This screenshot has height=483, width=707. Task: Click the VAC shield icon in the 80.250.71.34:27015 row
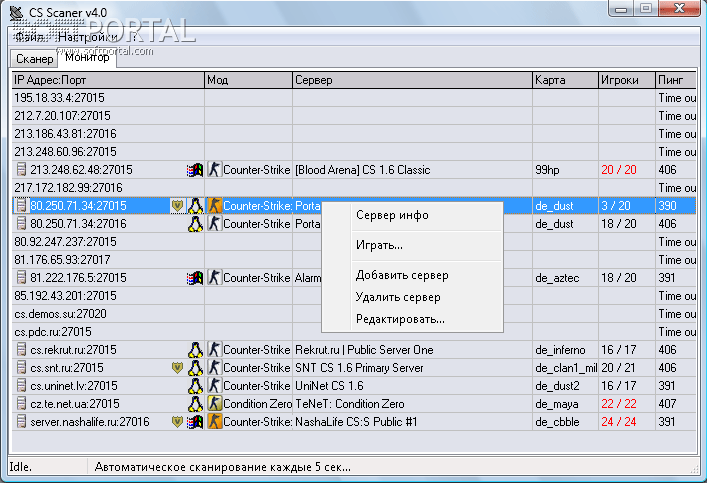click(x=177, y=206)
